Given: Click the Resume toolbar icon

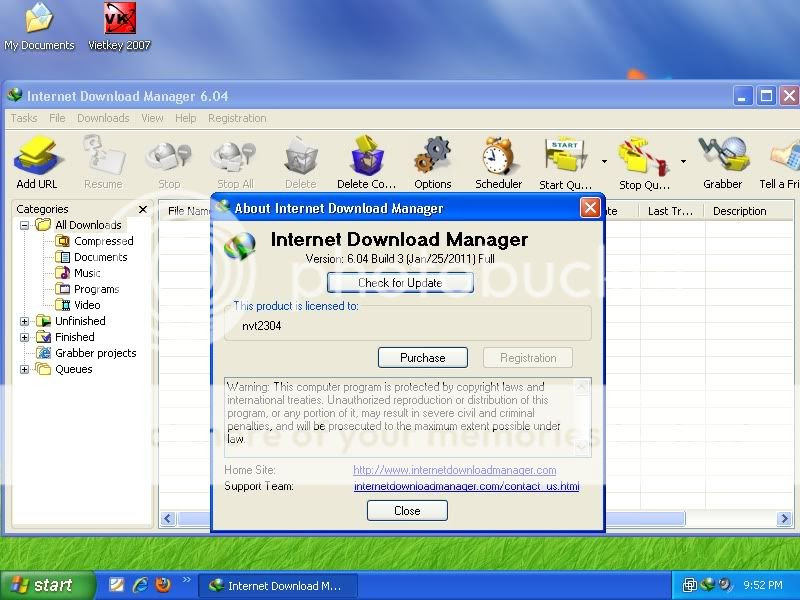Looking at the screenshot, I should (104, 162).
